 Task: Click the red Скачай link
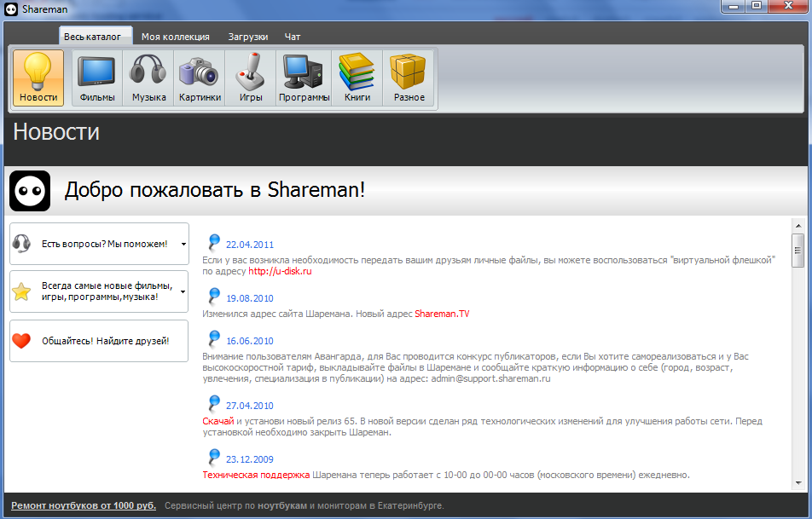pyautogui.click(x=218, y=421)
